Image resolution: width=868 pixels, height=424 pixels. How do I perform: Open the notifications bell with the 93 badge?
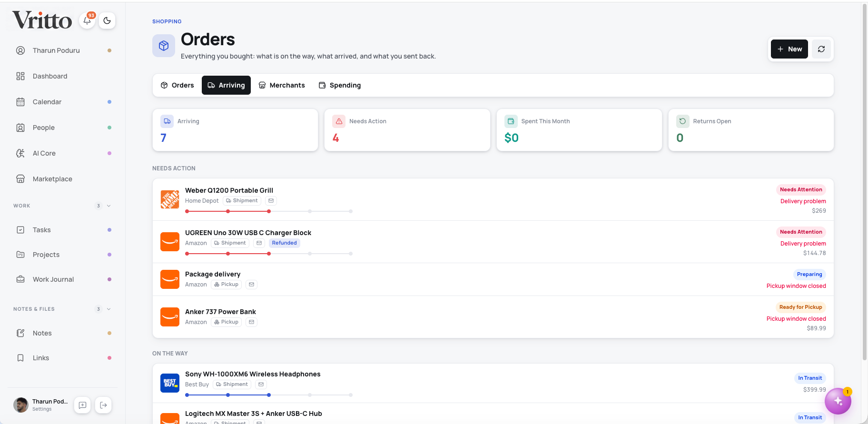pyautogui.click(x=87, y=20)
